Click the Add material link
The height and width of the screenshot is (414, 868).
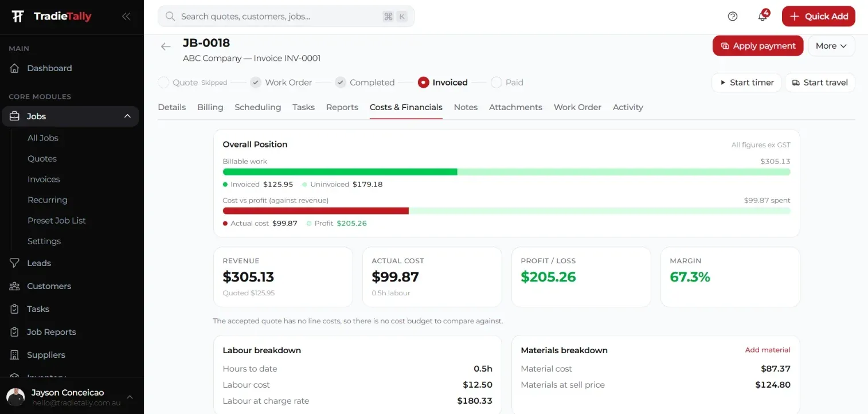click(768, 350)
